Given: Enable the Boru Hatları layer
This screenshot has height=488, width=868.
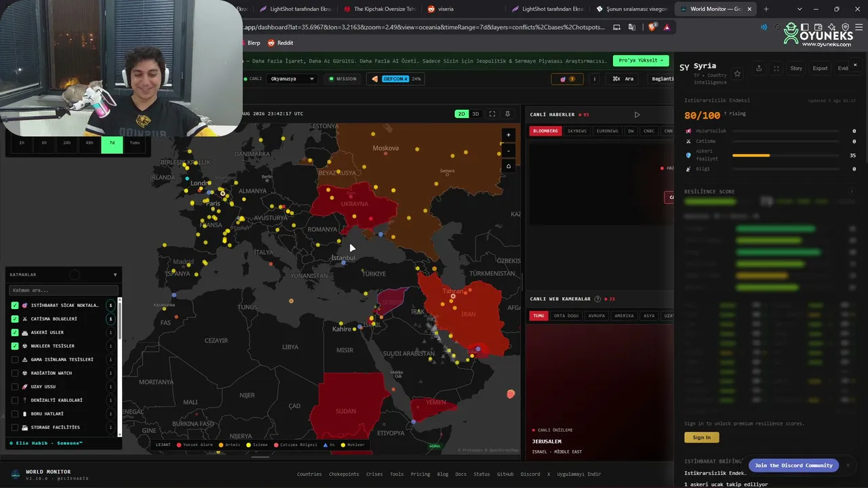Looking at the screenshot, I should [15, 413].
